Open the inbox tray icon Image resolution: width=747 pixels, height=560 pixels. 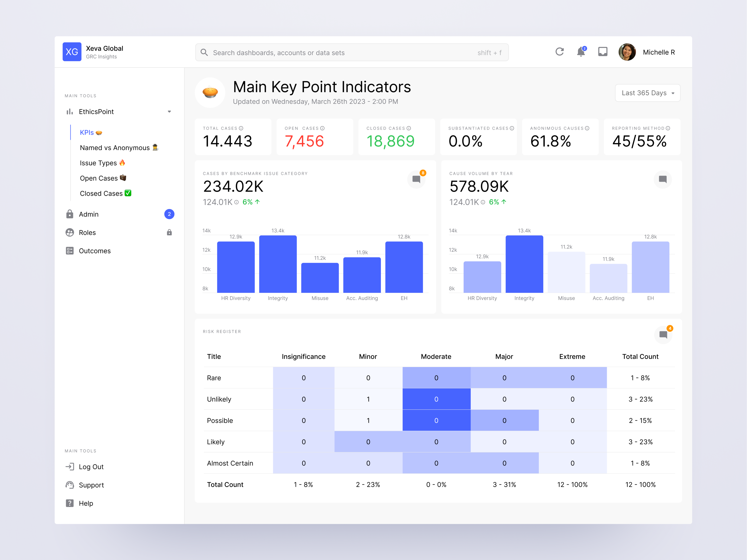pos(603,52)
